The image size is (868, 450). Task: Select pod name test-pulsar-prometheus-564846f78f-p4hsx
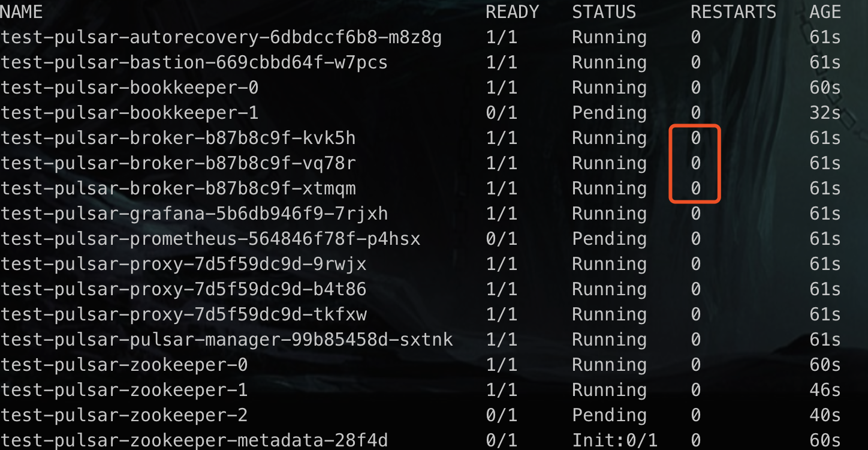pos(210,239)
